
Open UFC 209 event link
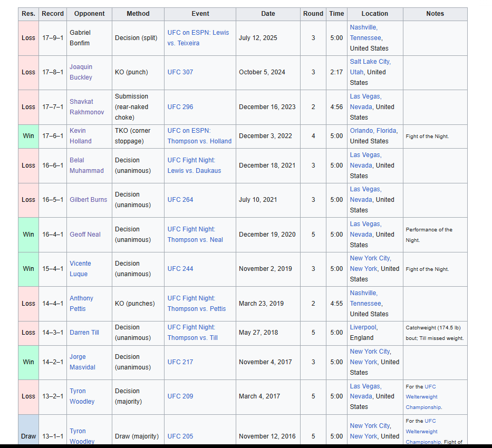coord(180,396)
